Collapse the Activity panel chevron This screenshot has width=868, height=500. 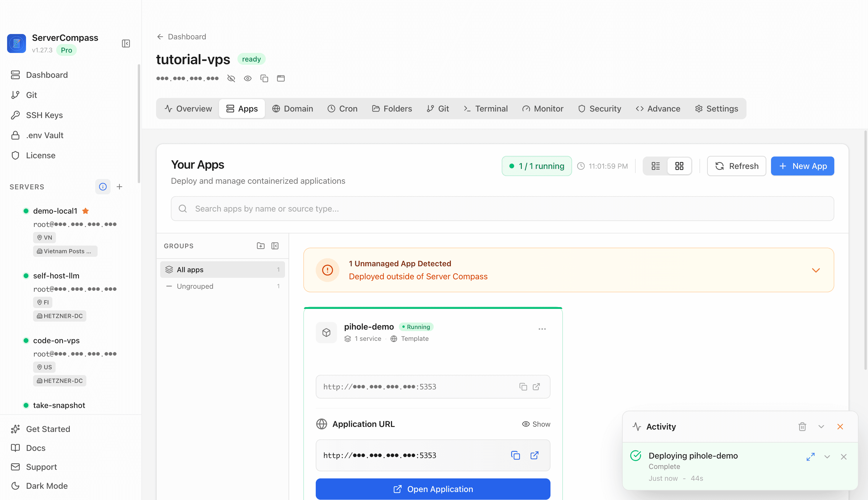pos(821,427)
